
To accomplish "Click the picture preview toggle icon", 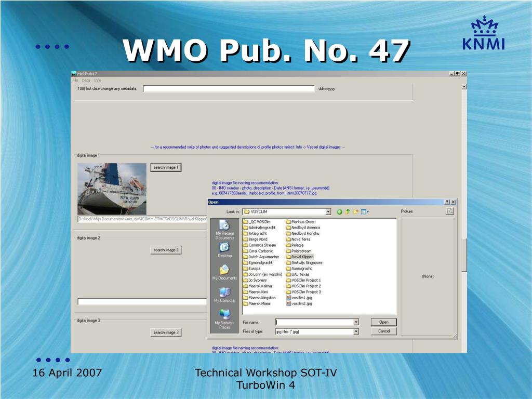I will [x=450, y=211].
